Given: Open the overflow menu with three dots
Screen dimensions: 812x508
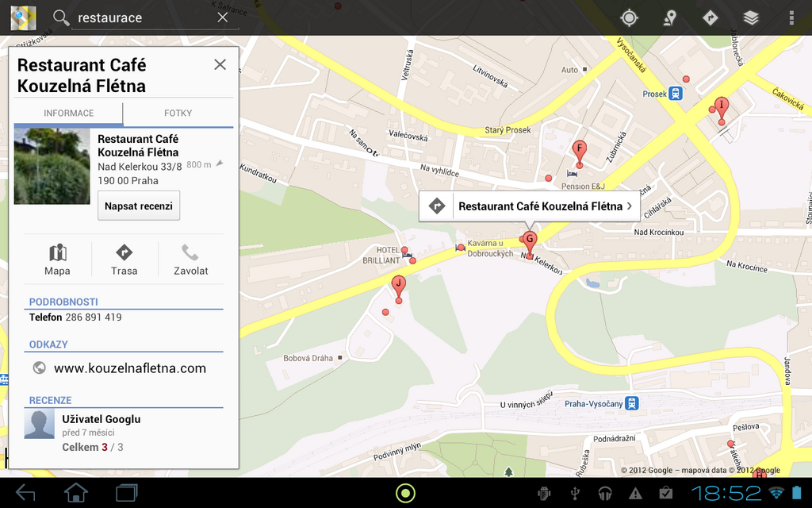Looking at the screenshot, I should [x=791, y=17].
